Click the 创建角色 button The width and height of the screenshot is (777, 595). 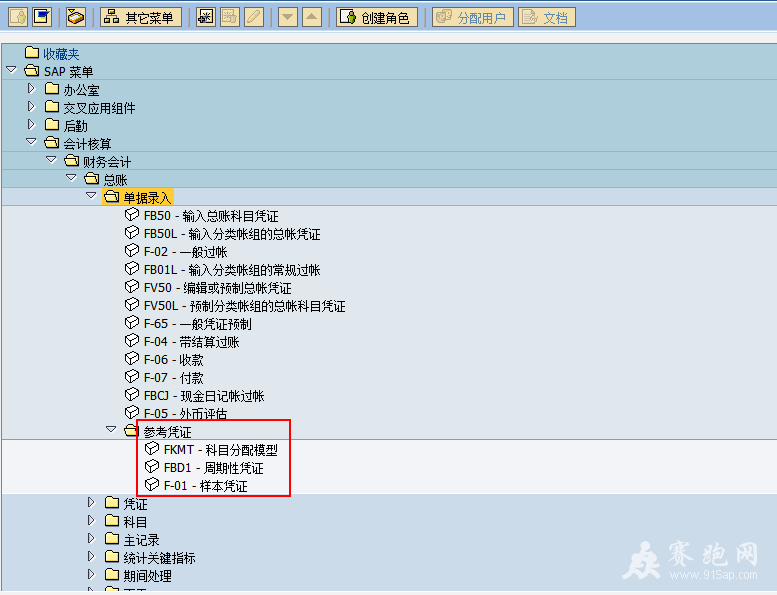[x=377, y=17]
